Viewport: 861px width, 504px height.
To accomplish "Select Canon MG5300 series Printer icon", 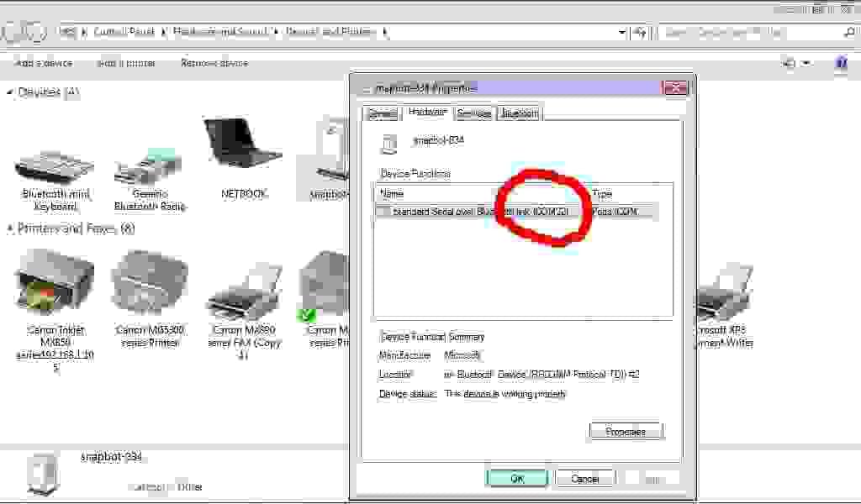I will 150,299.
